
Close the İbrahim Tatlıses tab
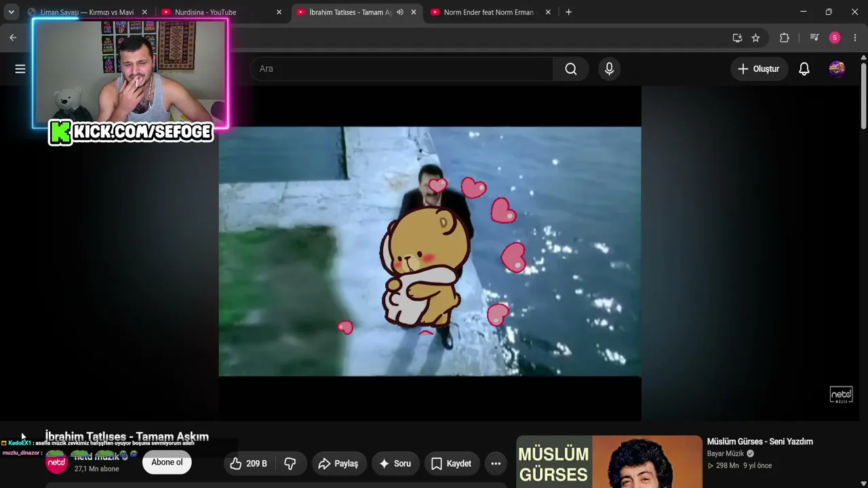coord(414,12)
